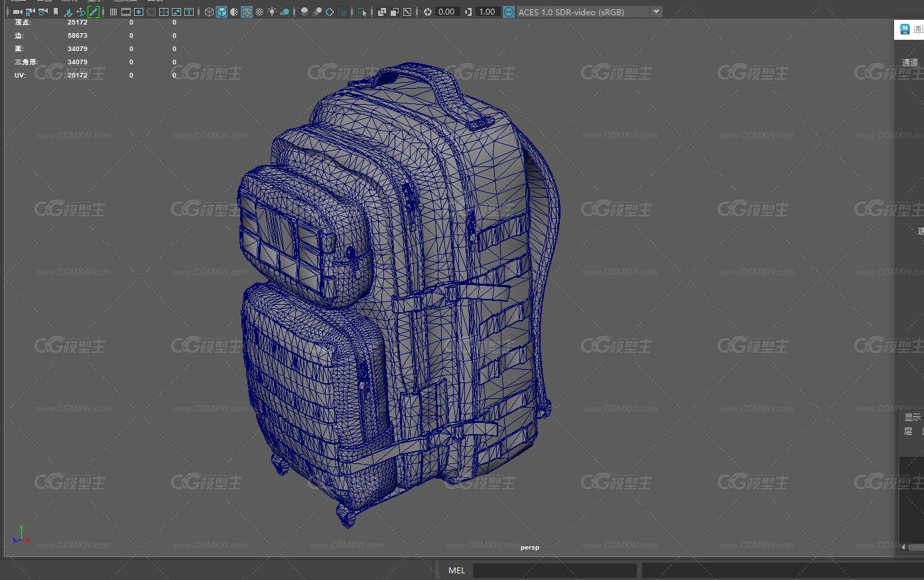
Task: Toggle textured display checker icon
Action: click(259, 12)
